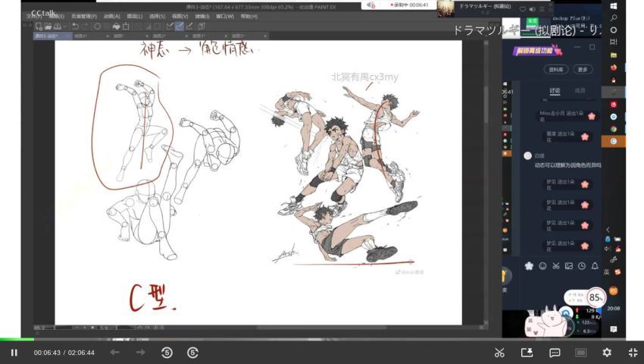The image size is (644, 364).
Task: Click the heart favorite icon in music widget
Action: pos(523,9)
